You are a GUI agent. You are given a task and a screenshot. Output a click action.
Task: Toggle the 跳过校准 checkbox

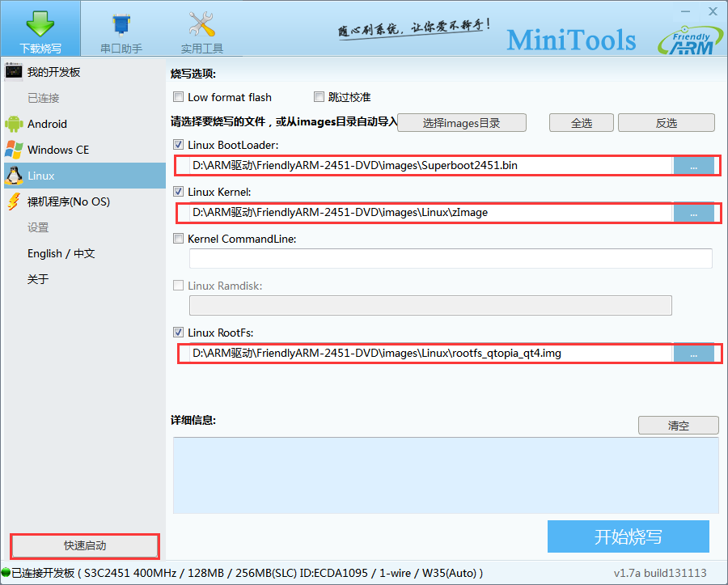(x=319, y=96)
